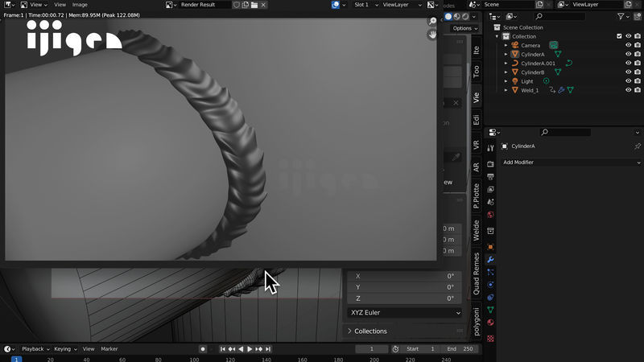
Task: Open the ViewLayer dropdown in image editor
Action: pos(402,5)
